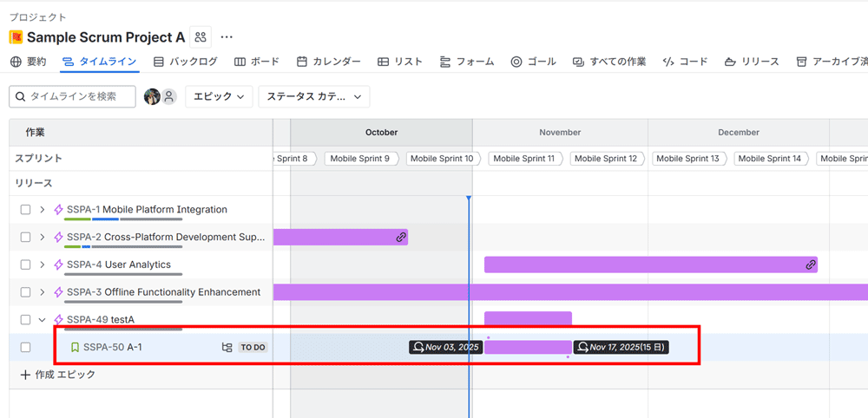Viewport: 868px width, 418px height.
Task: Click the SSPA-50 A-1 timeline bar
Action: click(x=528, y=347)
